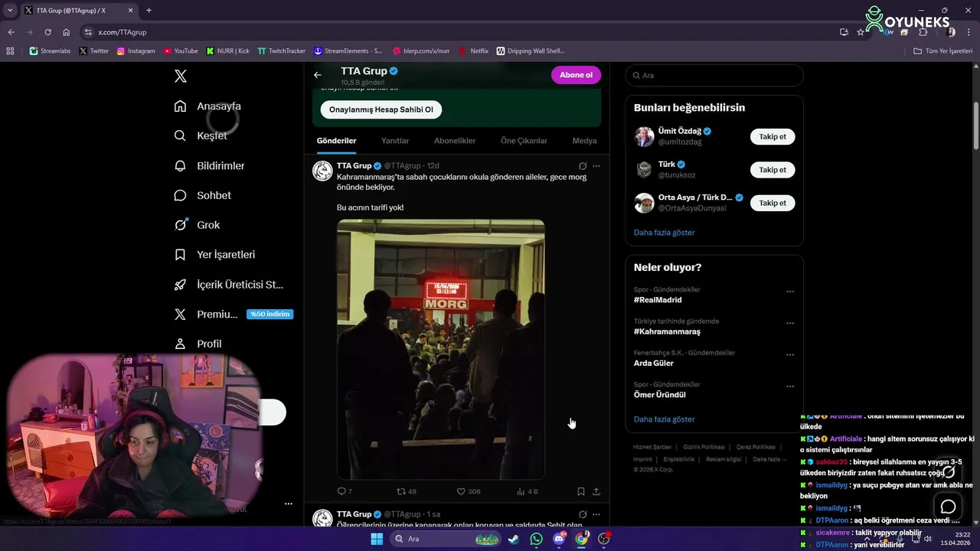This screenshot has height=551, width=980.
Task: Open options for Ömer Üründül trend
Action: (790, 386)
